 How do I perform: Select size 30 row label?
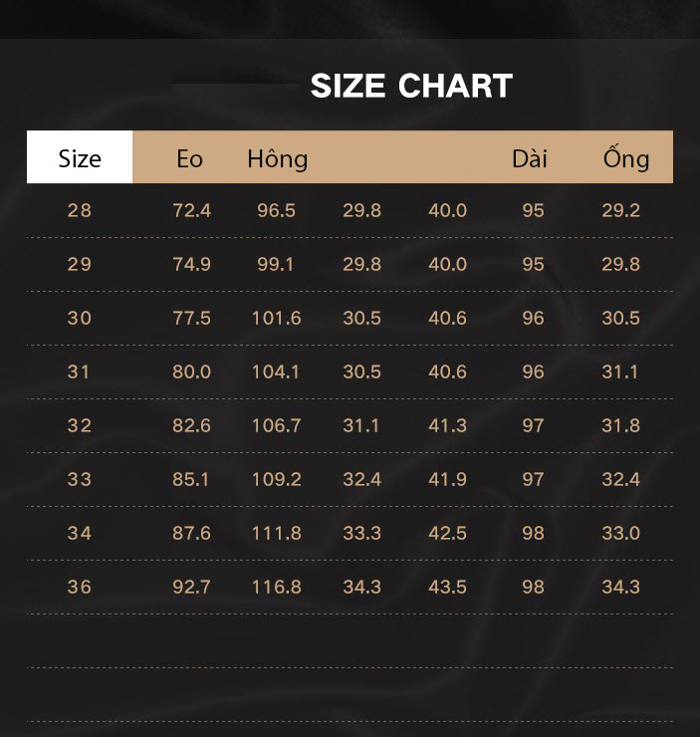coord(80,319)
